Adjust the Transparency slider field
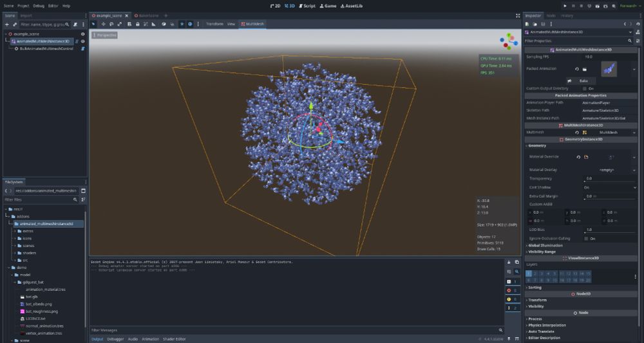Viewport: 644px width, 343px height. pos(610,179)
